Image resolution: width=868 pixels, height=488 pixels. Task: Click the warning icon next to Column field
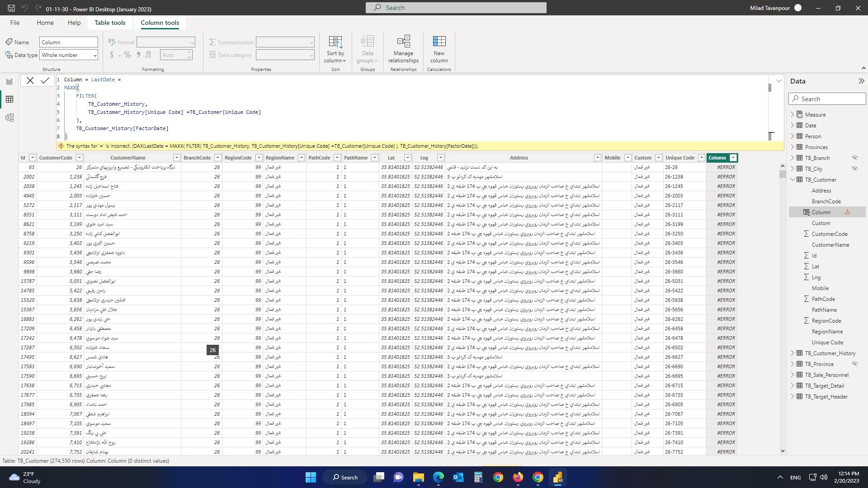tap(848, 212)
